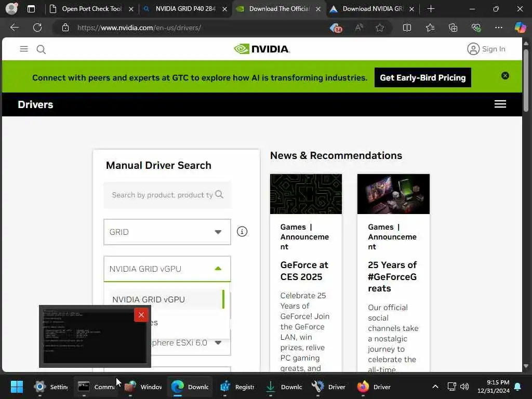Viewport: 532px width, 399px height.
Task: Open the GeForceGreats article thumbnail
Action: [393, 194]
